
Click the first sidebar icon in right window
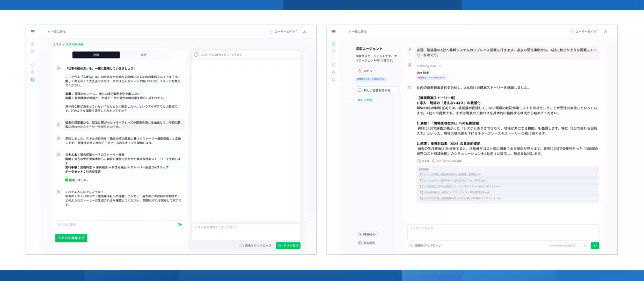pos(333,43)
